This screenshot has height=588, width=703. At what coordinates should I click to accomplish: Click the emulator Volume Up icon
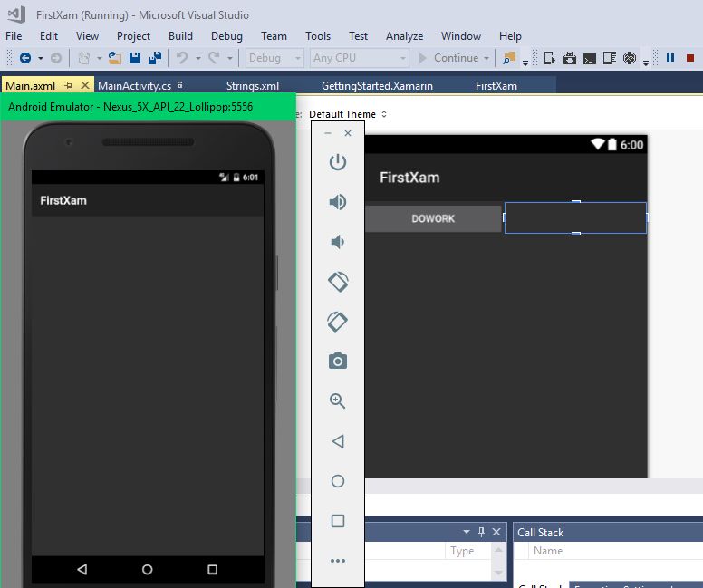338,202
